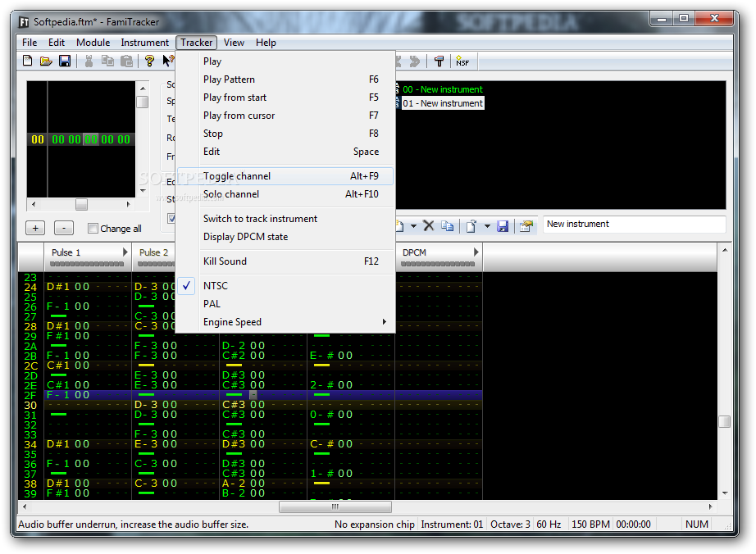Click pattern editor horizontal scrollbar thumb

[x=335, y=506]
